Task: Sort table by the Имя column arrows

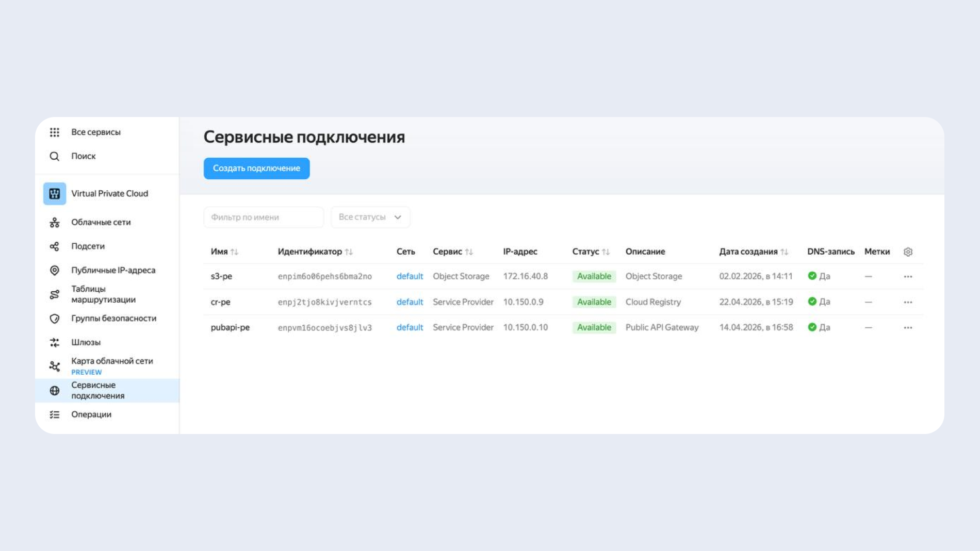Action: [x=235, y=252]
